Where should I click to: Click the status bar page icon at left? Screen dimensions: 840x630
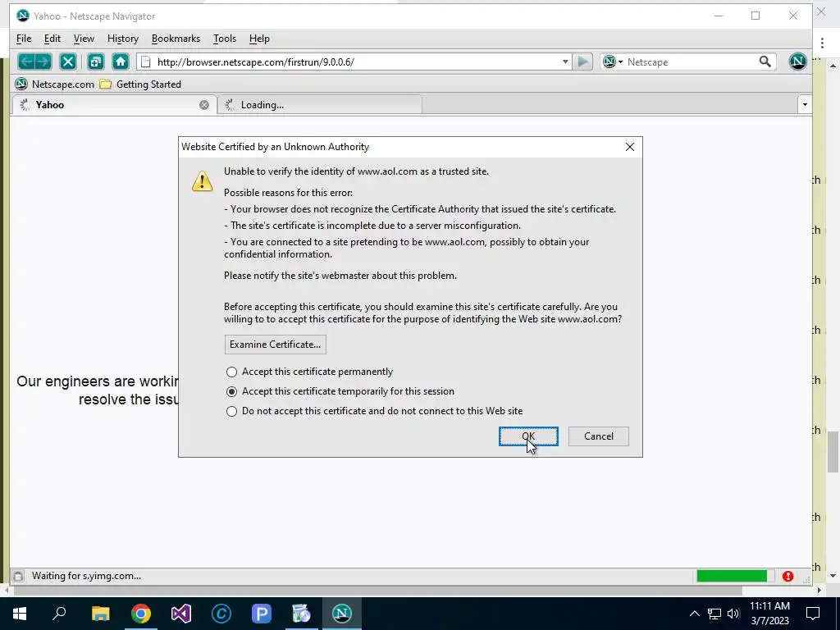(x=18, y=576)
